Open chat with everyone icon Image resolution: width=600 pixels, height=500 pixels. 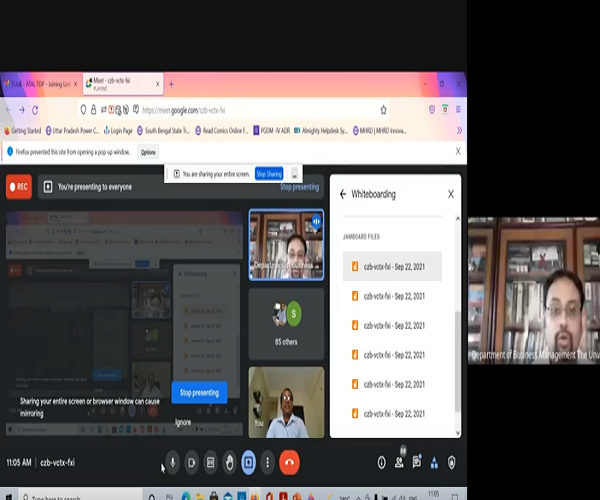point(417,463)
